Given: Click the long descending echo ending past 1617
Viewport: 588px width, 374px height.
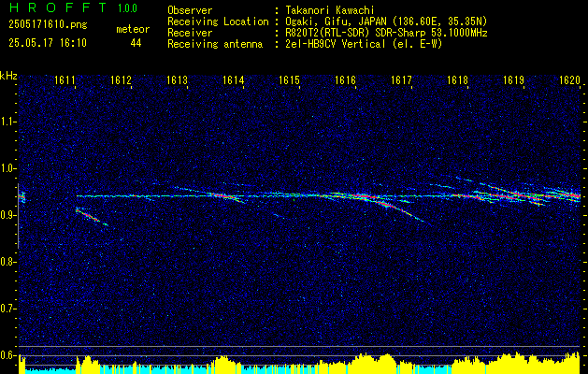Looking at the screenshot, I should coord(397,210).
